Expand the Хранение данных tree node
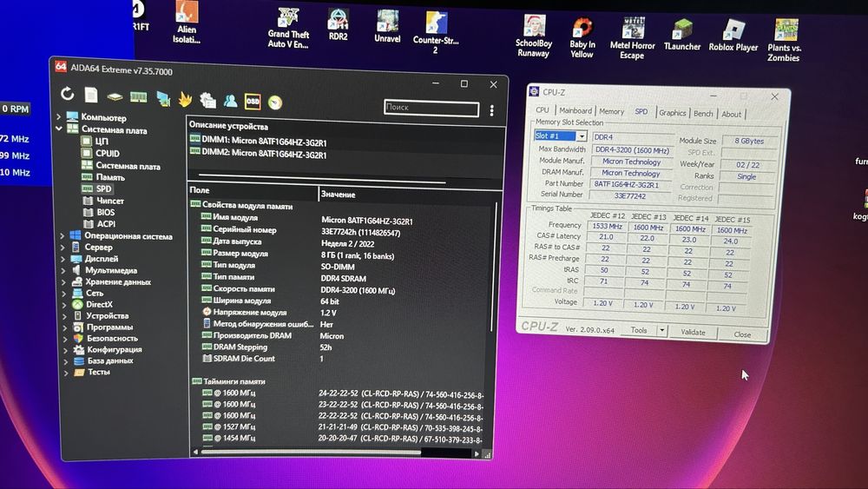This screenshot has width=868, height=489. (x=63, y=282)
